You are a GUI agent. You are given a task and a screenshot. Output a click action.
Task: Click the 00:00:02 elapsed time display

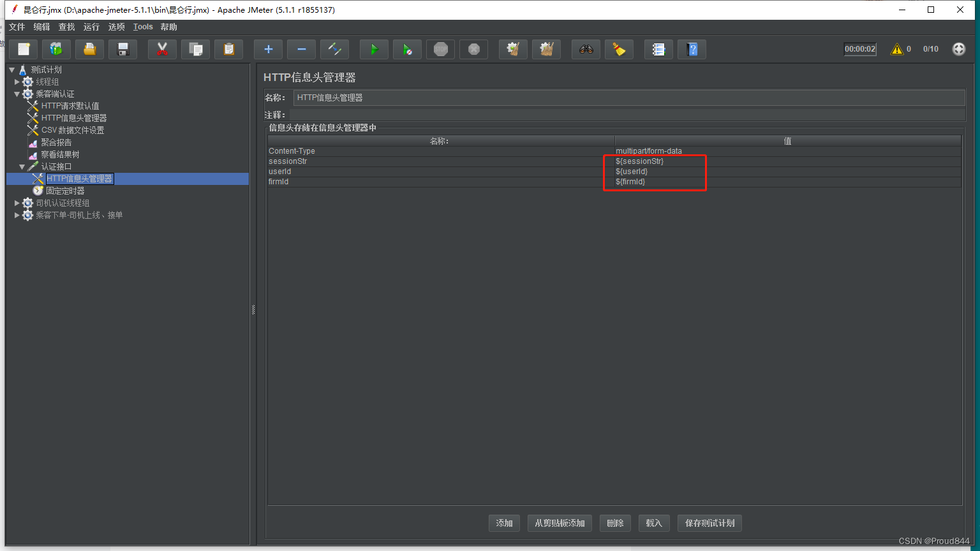coord(860,49)
